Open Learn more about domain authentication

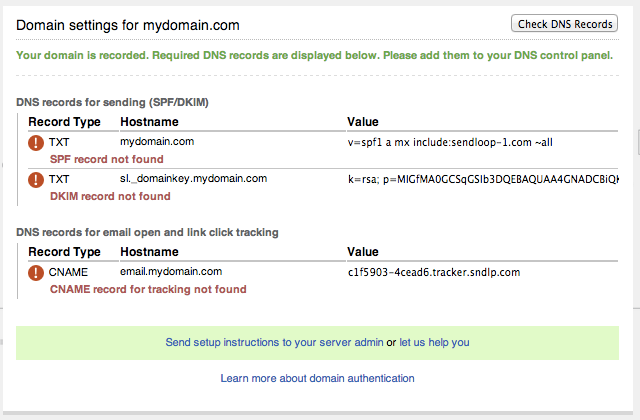click(318, 378)
